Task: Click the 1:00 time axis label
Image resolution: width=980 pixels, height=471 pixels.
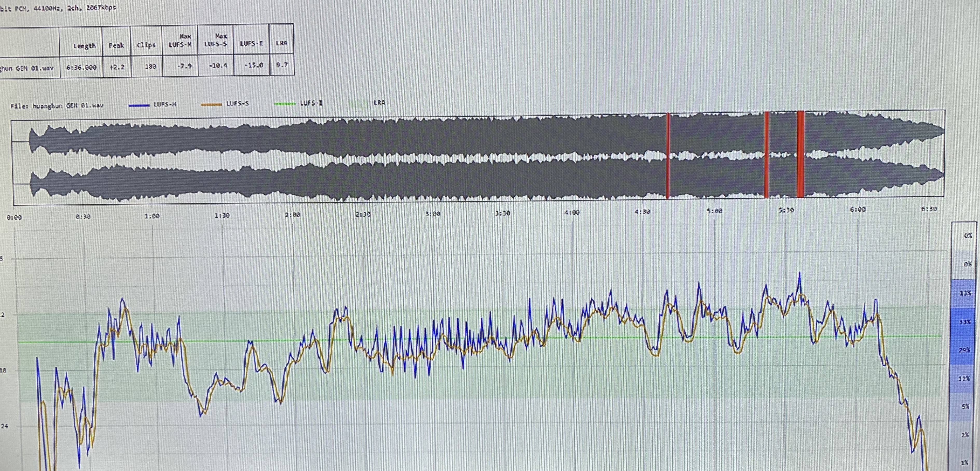Action: coord(152,216)
